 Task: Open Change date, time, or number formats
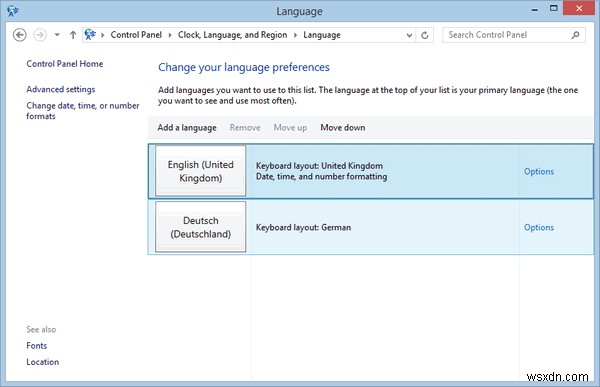[83, 111]
